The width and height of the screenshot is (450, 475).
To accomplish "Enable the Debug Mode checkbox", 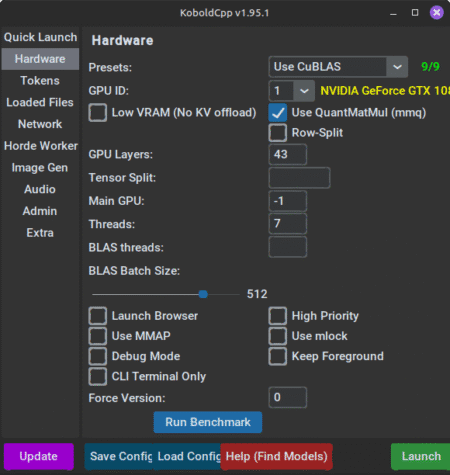I will [x=98, y=356].
